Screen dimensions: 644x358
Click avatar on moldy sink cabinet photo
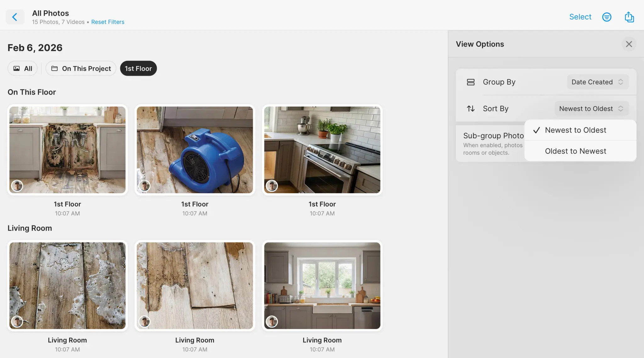[x=17, y=186]
